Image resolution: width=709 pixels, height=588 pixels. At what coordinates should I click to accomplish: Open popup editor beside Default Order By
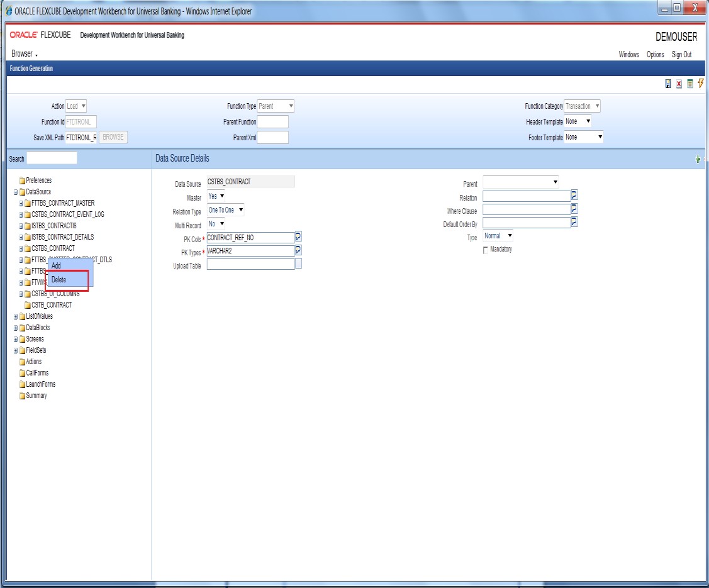point(574,222)
